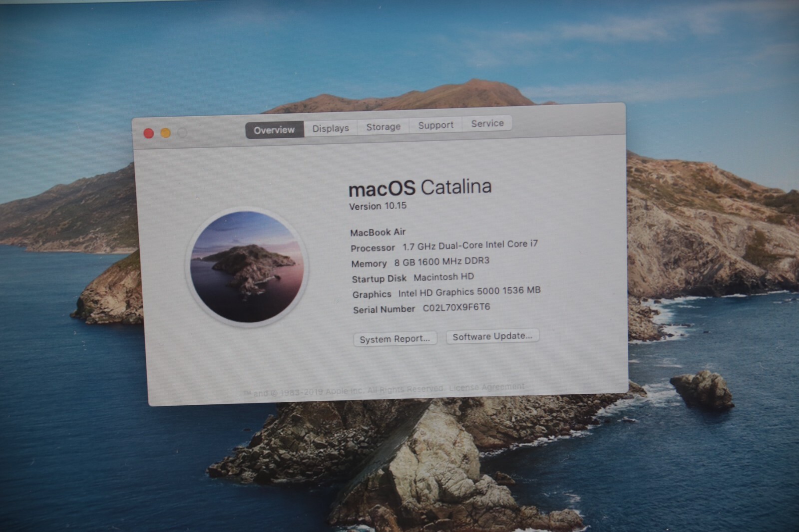The image size is (799, 532).
Task: Click memory value 8 GB 1600 MHz DDR3
Action: click(442, 262)
